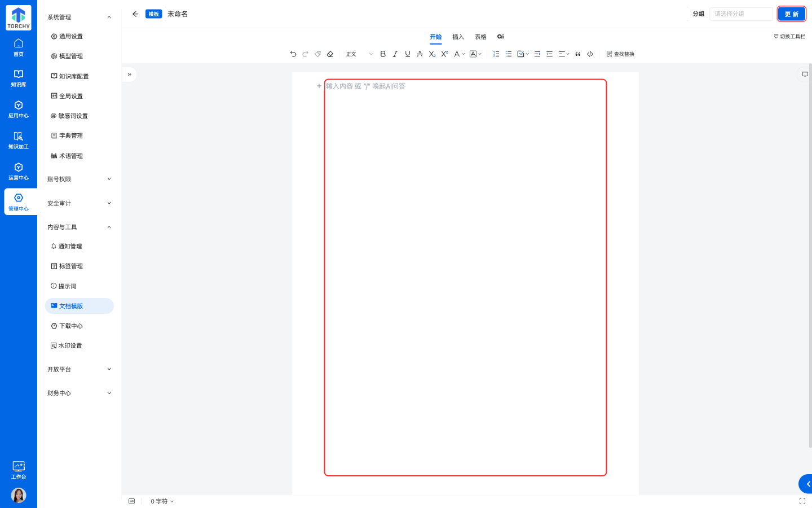The image size is (812, 508).
Task: Click the 更新 button
Action: pos(791,14)
